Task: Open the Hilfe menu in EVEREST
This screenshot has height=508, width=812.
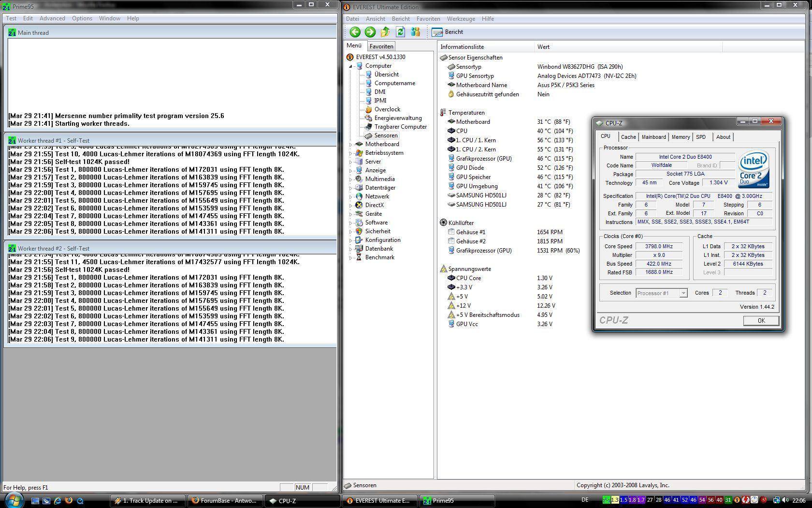Action: [488, 19]
